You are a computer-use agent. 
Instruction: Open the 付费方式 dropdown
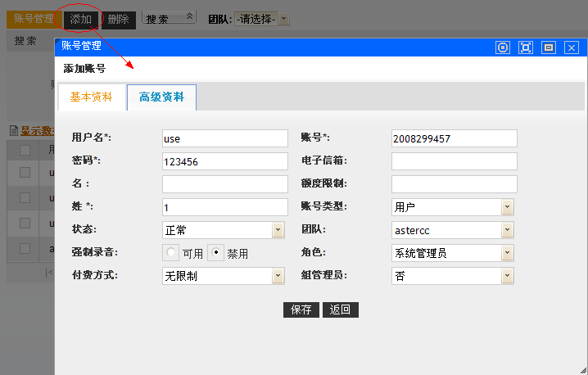pos(278,276)
